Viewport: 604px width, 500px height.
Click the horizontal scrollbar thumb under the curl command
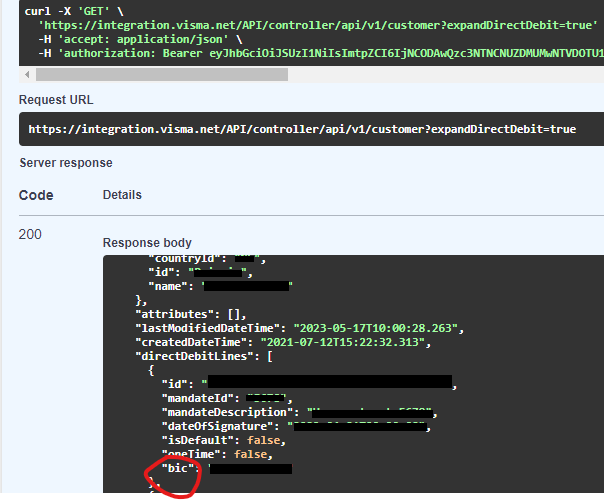click(162, 74)
